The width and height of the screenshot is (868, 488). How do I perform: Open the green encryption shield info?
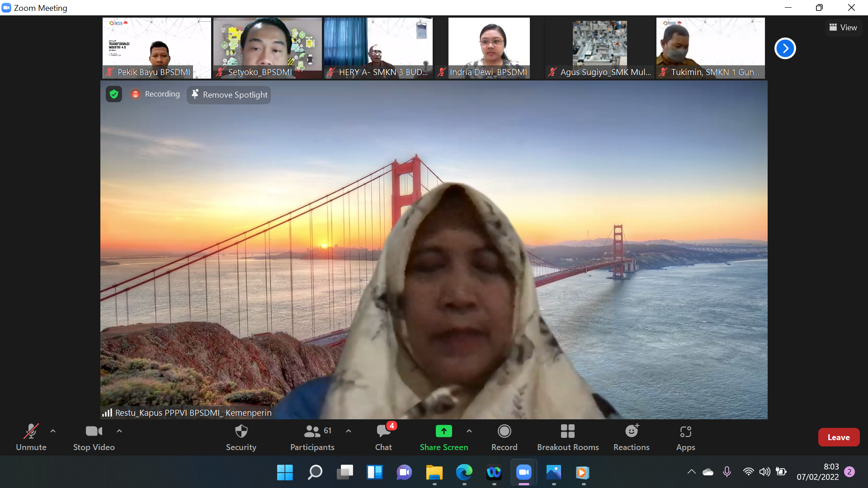point(114,94)
